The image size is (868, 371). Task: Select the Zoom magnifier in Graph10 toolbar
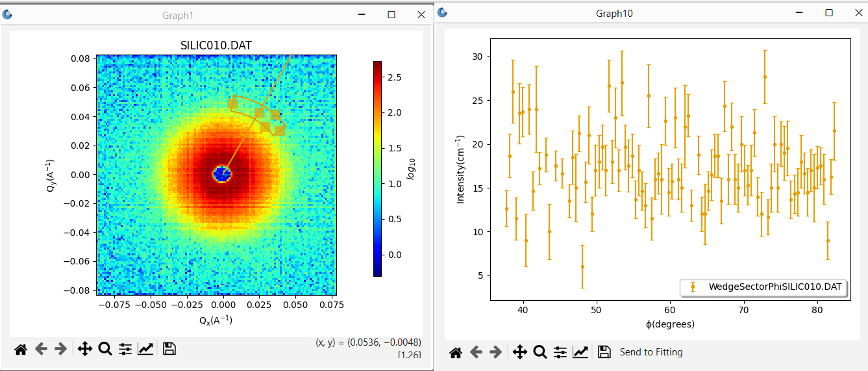(x=540, y=352)
